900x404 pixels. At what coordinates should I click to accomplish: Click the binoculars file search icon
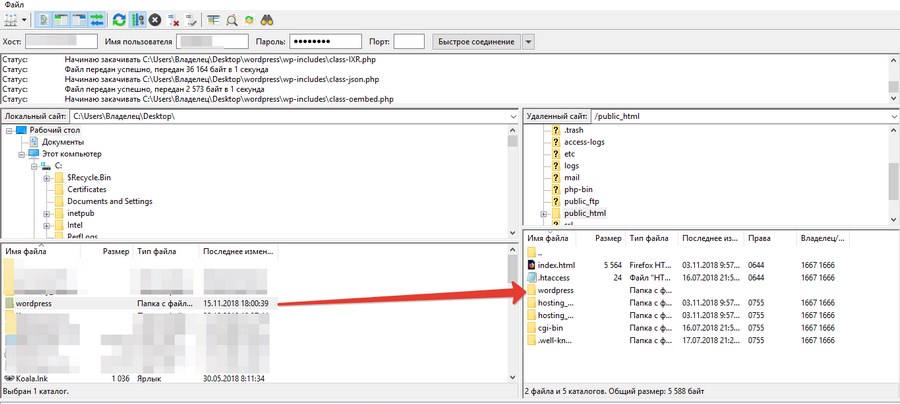267,19
